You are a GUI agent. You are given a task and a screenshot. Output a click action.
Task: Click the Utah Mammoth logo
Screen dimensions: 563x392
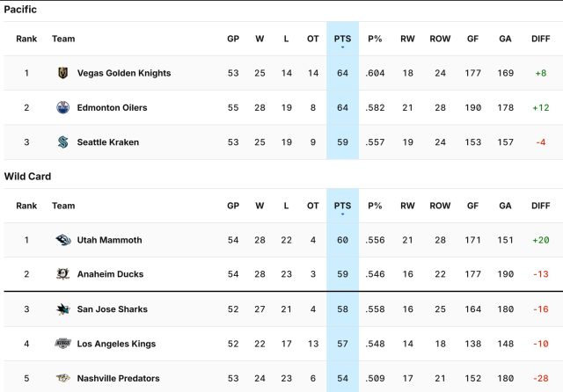[x=63, y=240]
